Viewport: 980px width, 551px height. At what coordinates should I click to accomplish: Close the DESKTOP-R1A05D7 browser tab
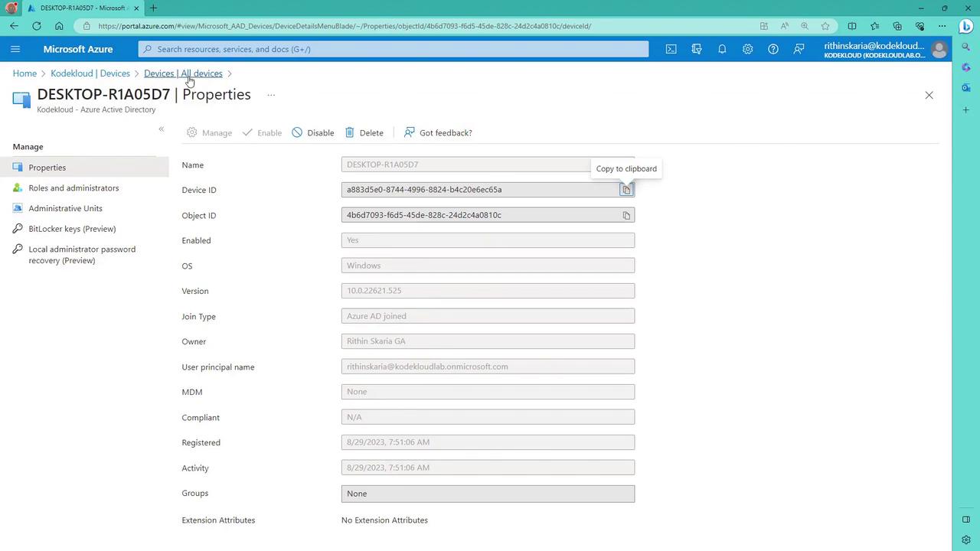[x=136, y=8]
